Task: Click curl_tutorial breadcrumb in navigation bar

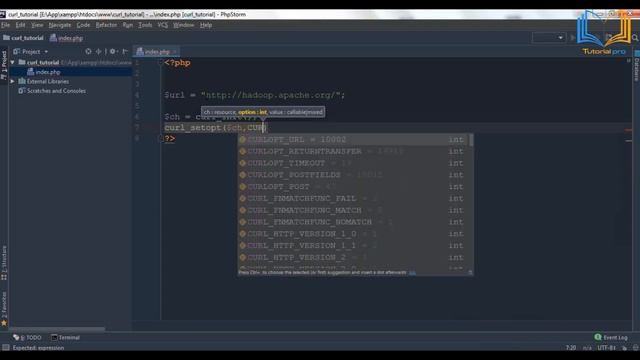Action: pos(23,38)
